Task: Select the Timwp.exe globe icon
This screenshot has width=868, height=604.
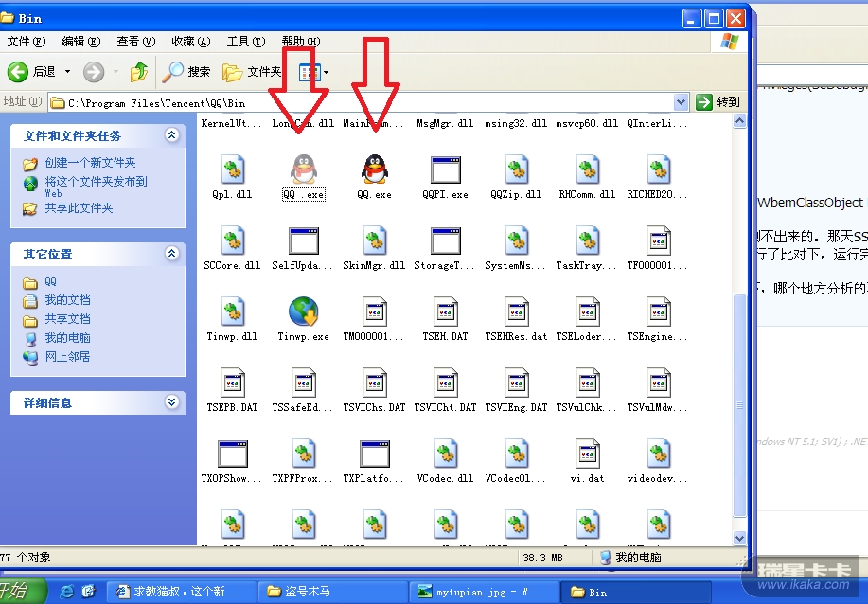Action: pos(303,311)
